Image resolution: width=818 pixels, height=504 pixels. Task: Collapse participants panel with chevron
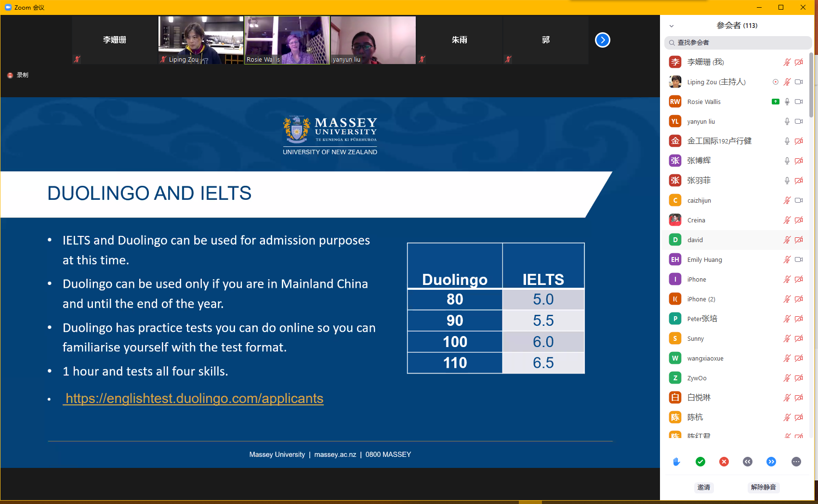point(672,26)
